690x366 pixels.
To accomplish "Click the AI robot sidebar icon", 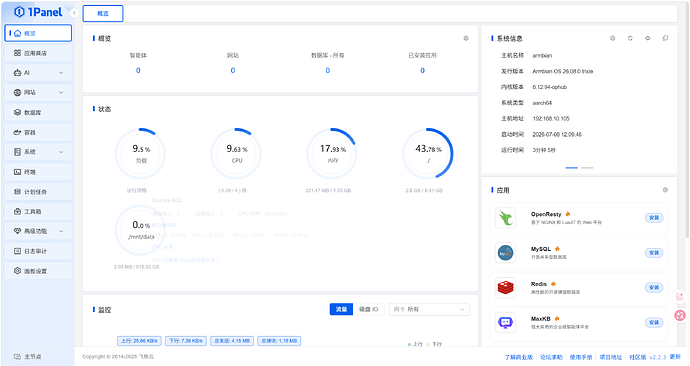I will click(17, 73).
